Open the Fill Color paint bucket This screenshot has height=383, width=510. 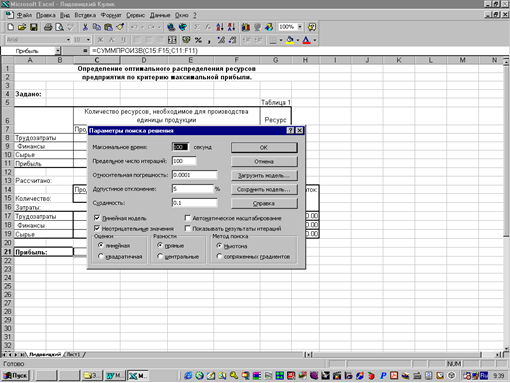pyautogui.click(x=290, y=40)
